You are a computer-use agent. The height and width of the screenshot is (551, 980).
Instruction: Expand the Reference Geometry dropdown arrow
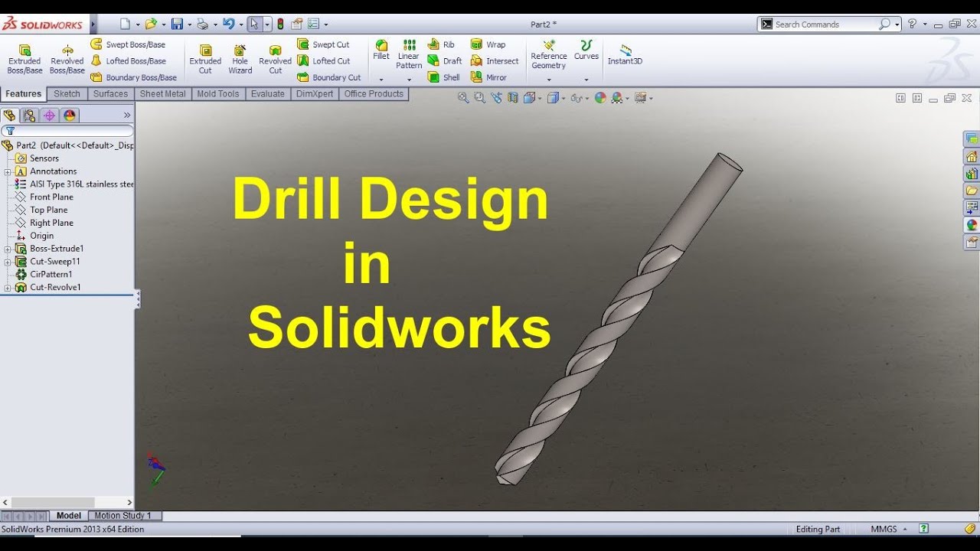(x=549, y=80)
